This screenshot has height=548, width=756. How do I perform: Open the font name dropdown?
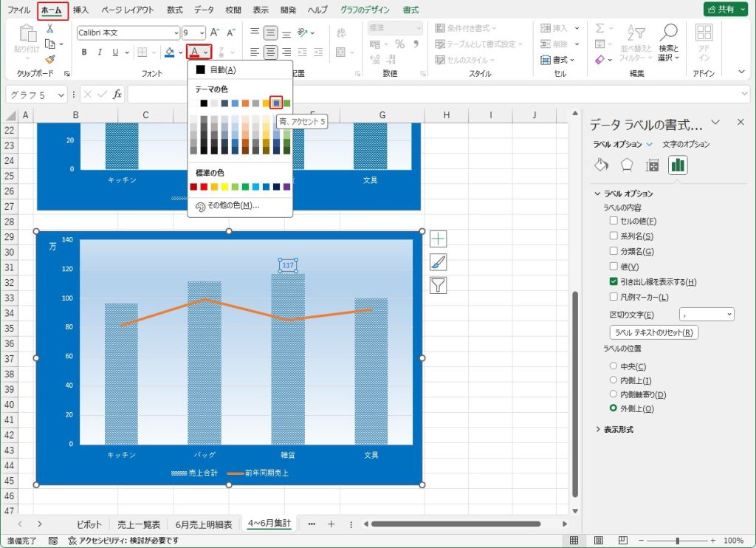point(176,32)
